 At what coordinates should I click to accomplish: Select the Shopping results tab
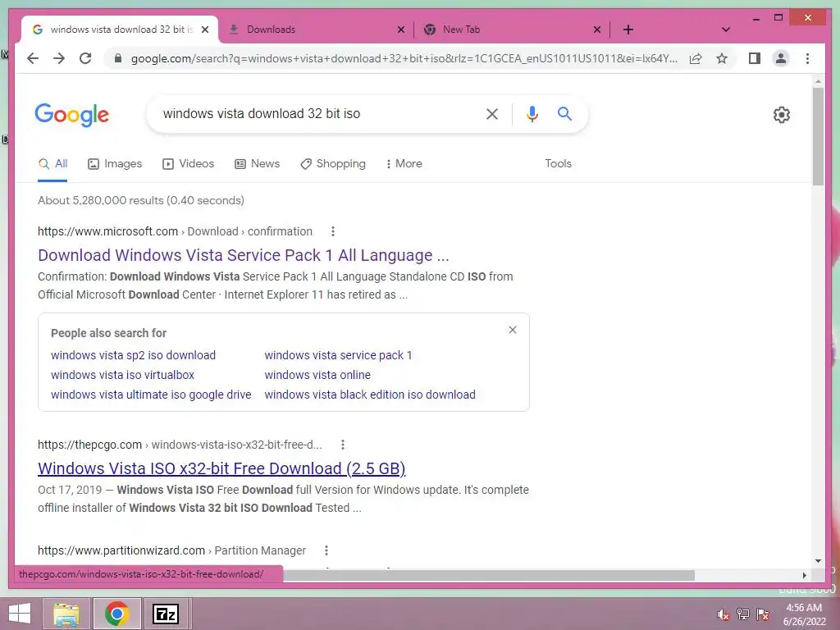click(333, 163)
